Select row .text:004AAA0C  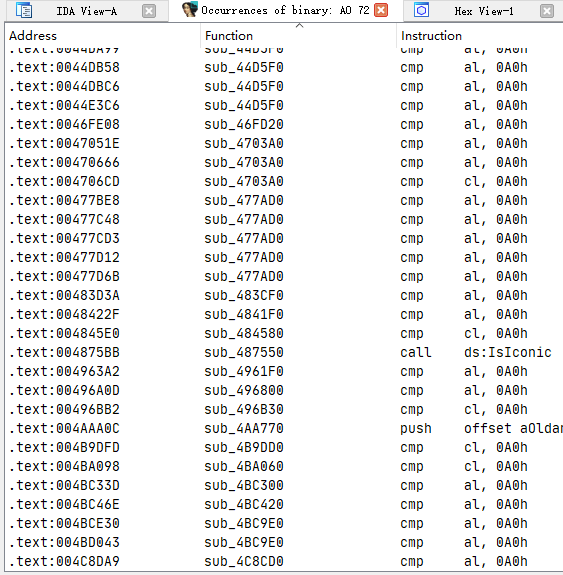coord(284,429)
